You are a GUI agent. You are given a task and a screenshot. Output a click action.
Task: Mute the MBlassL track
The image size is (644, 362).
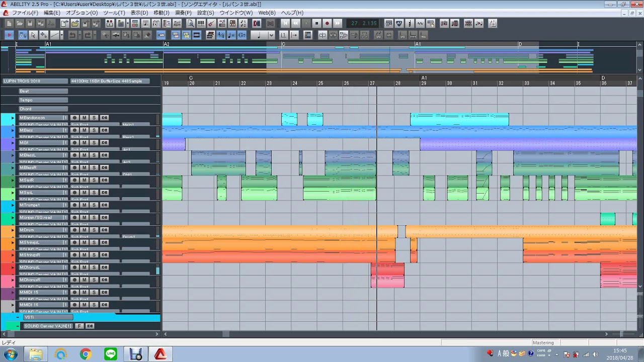[x=84, y=155]
